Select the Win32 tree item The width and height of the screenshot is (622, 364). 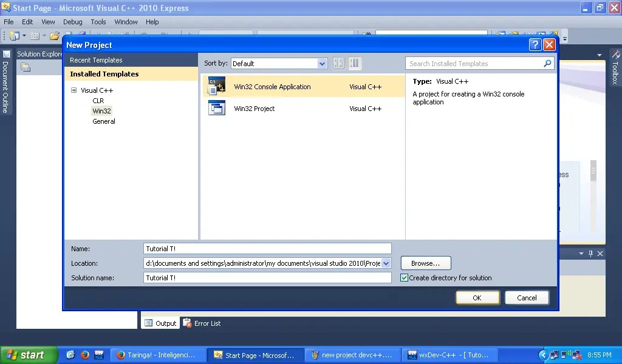tap(101, 111)
